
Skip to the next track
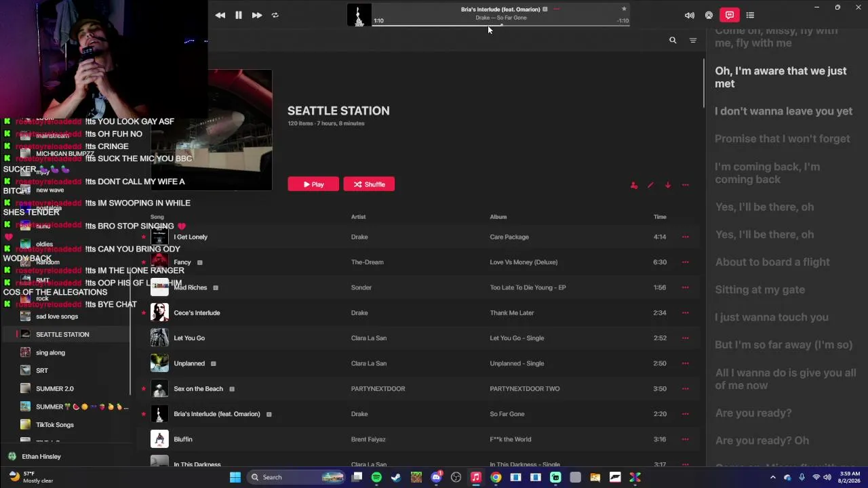coord(257,15)
